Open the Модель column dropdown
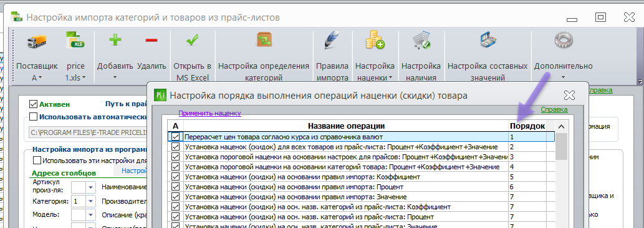Image resolution: width=644 pixels, height=228 pixels. (91, 215)
